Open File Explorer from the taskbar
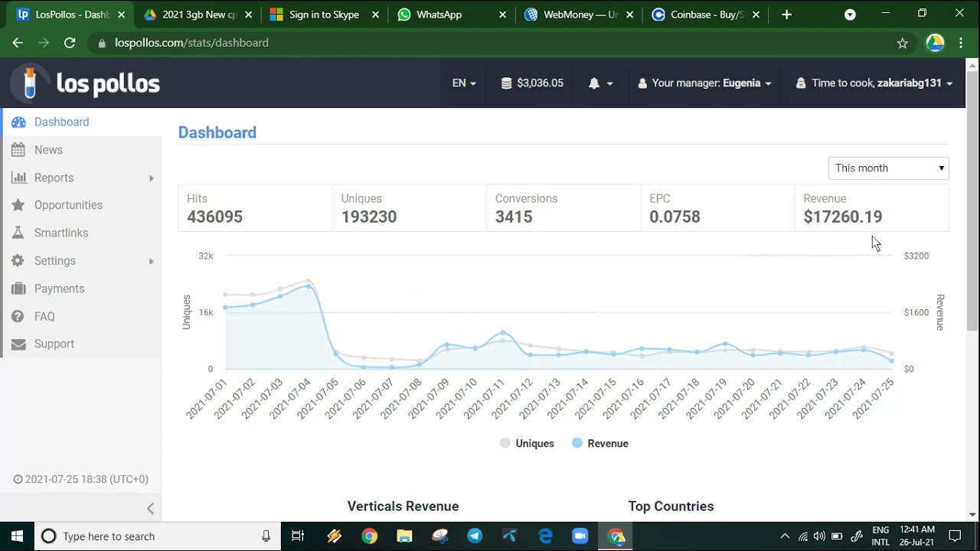The height and width of the screenshot is (551, 980). [404, 536]
